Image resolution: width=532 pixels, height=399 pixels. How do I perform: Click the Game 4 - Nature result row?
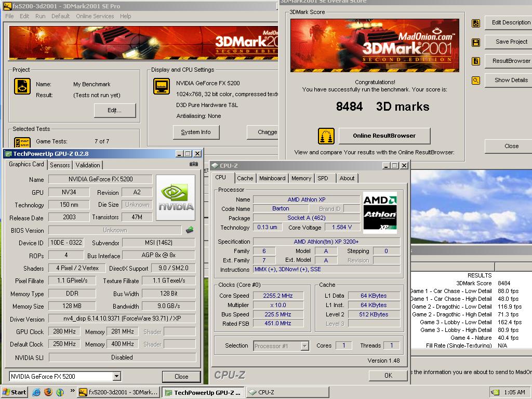472,338
